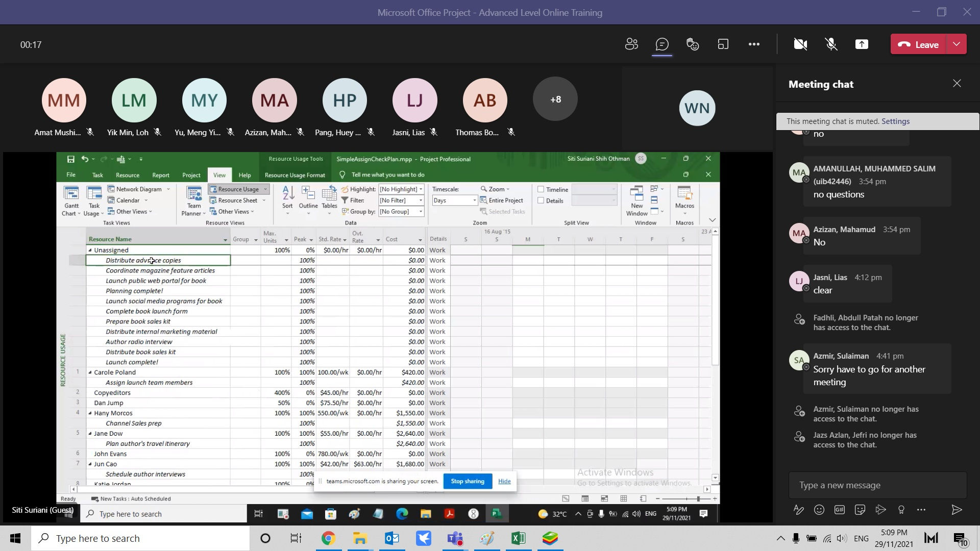This screenshot has width=980, height=551.
Task: Unmute the microphone in Teams
Action: pos(831,44)
